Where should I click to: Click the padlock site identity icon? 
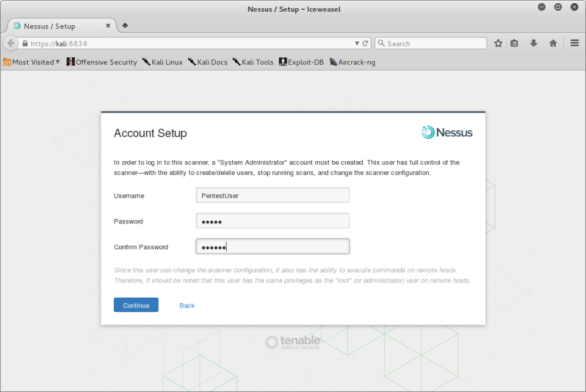[25, 43]
